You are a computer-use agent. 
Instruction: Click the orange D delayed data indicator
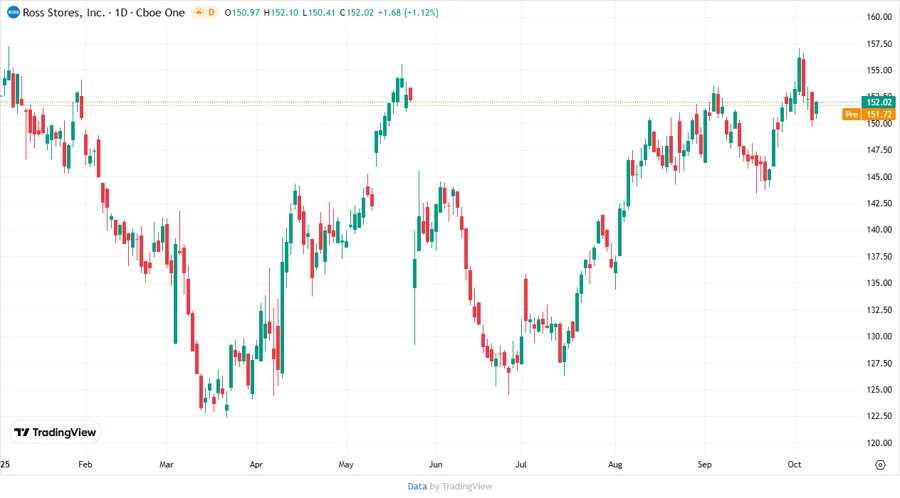211,12
